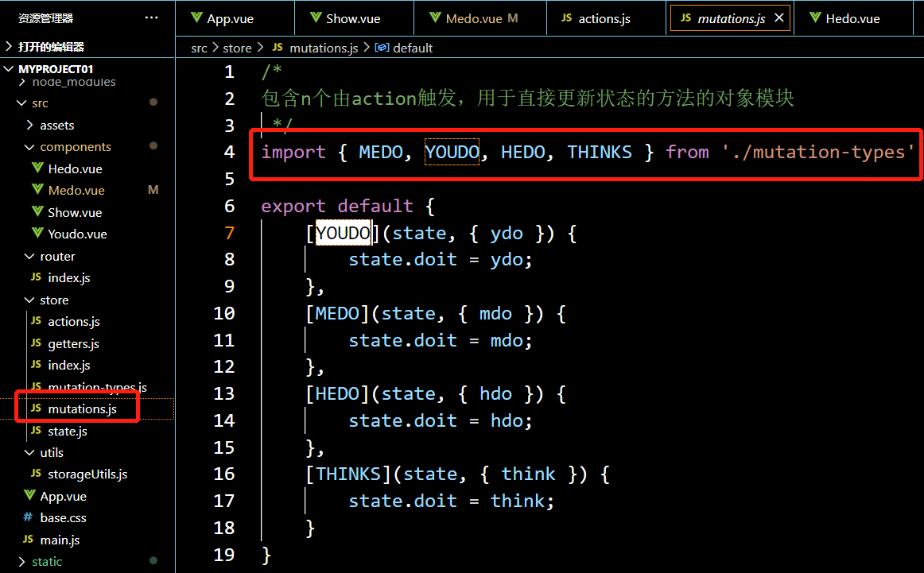Close the mutations.js tab
The height and width of the screenshot is (573, 924).
tap(779, 17)
